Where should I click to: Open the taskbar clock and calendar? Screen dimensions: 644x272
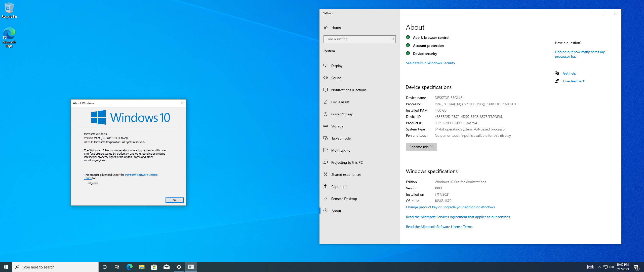(x=623, y=267)
